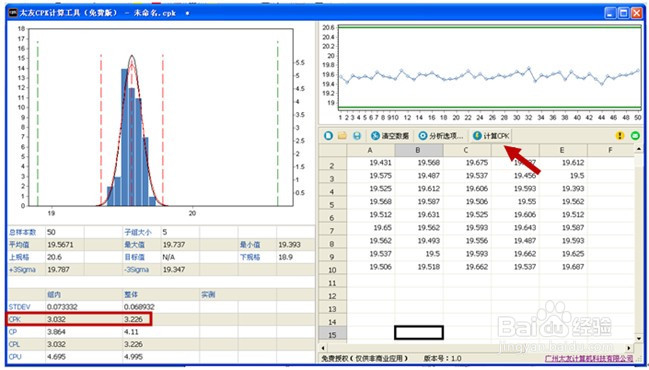Image resolution: width=649 pixels, height=370 pixels.
Task: Click the vertical scrollbar up arrow of the data grid
Action: [639, 149]
